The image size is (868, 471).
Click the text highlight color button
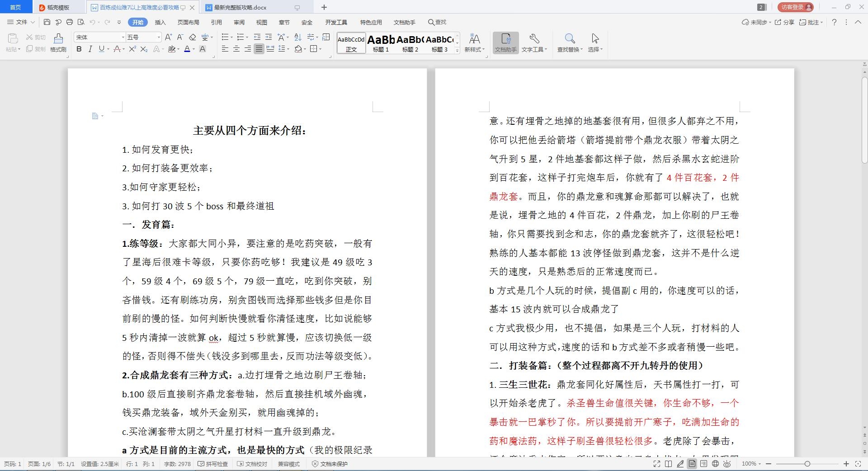pos(171,49)
